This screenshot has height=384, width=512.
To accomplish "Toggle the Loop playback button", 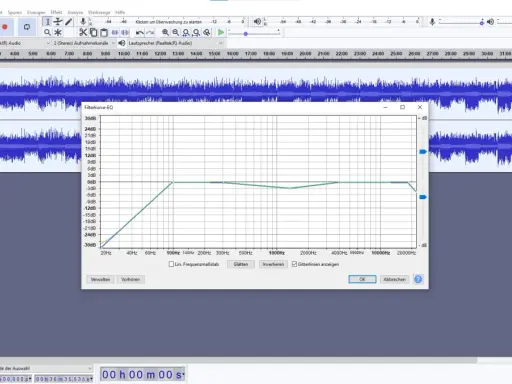I will click(x=27, y=27).
